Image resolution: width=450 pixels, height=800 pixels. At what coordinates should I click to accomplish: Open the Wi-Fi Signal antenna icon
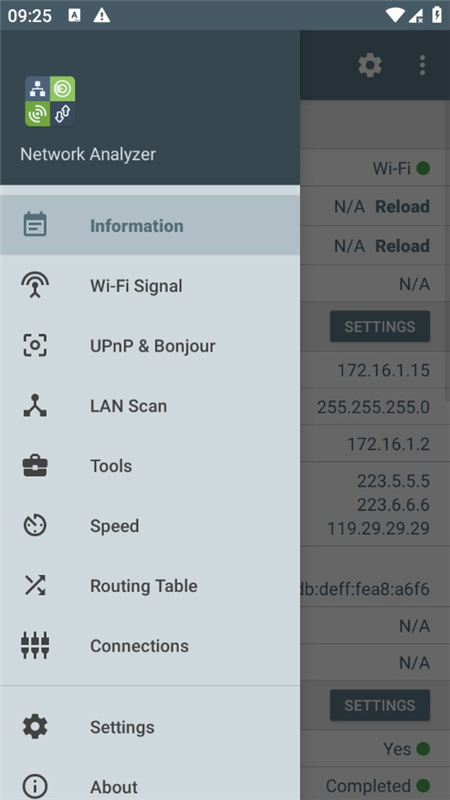35,285
